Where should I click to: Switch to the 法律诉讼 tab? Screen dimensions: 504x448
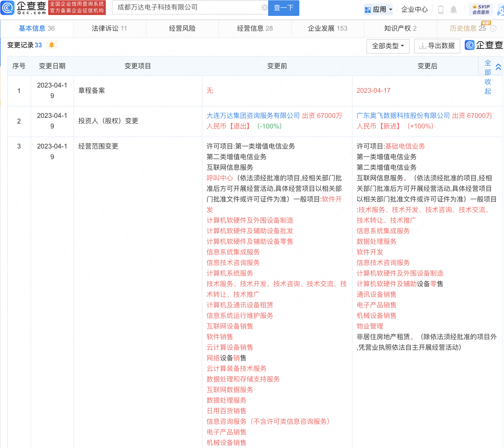[109, 28]
